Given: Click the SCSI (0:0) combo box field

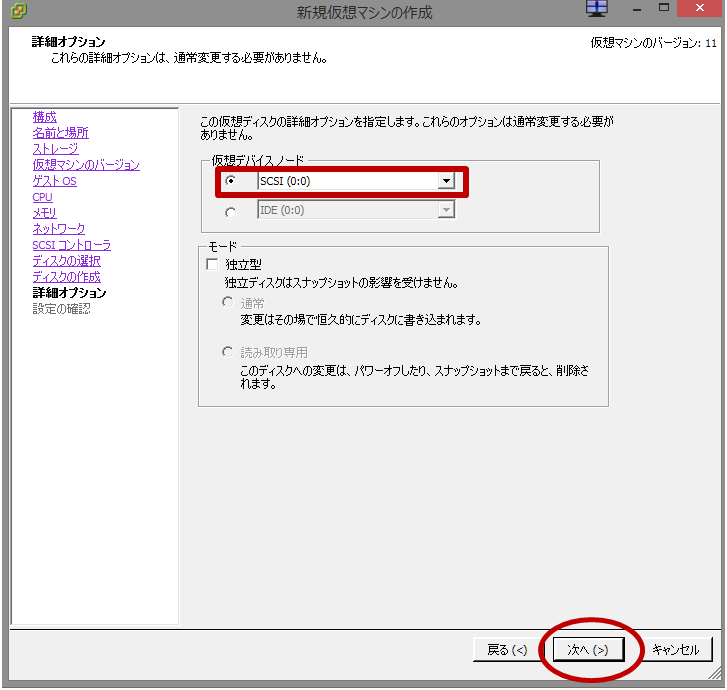Looking at the screenshot, I should 356,181.
